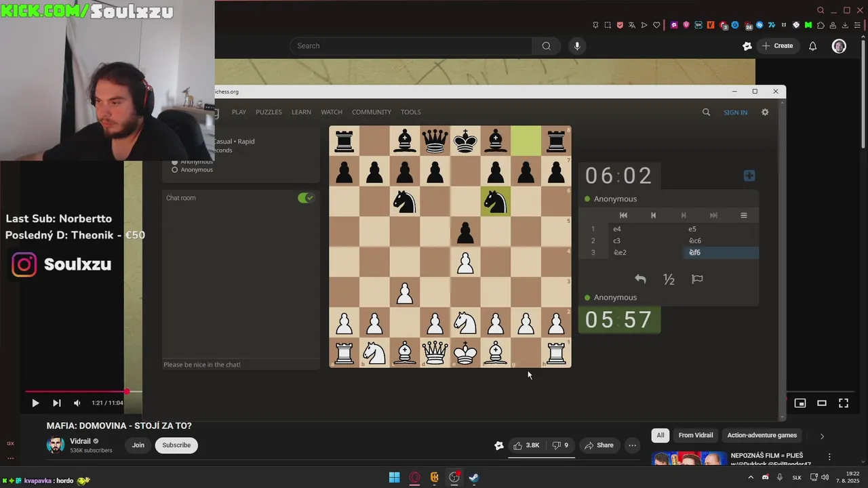Viewport: 868px width, 488px height.
Task: Skip to next video in player
Action: pyautogui.click(x=57, y=403)
